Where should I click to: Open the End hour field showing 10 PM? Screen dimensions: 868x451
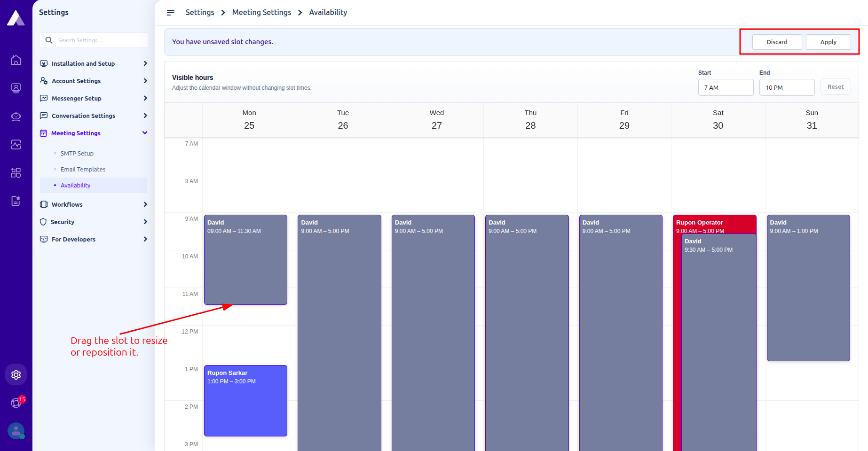click(x=787, y=87)
